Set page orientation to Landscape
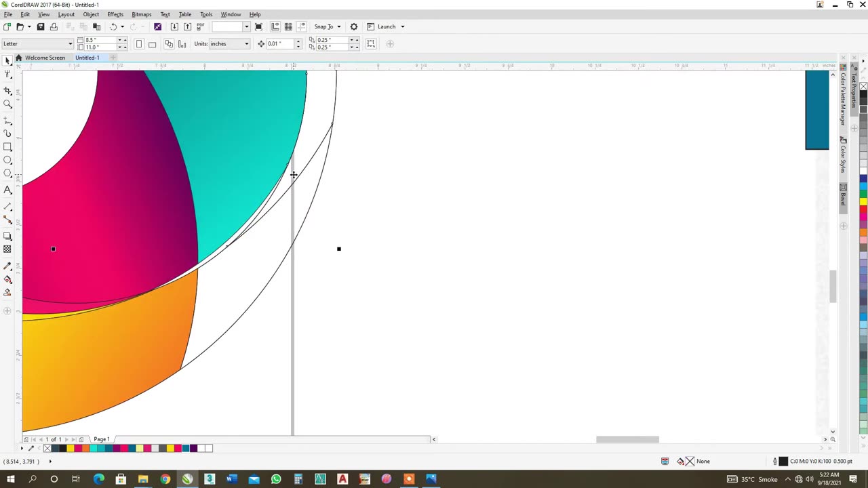This screenshot has height=488, width=868. tap(152, 44)
